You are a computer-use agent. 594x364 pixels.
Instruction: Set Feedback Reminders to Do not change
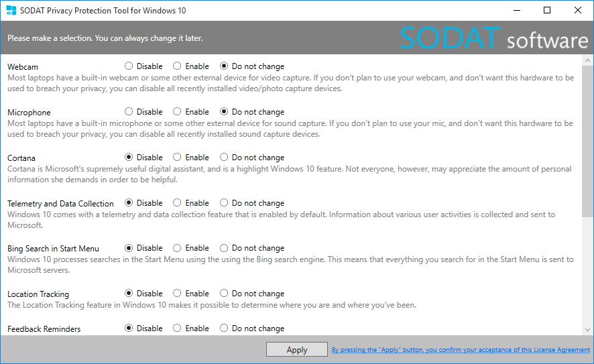(x=252, y=328)
